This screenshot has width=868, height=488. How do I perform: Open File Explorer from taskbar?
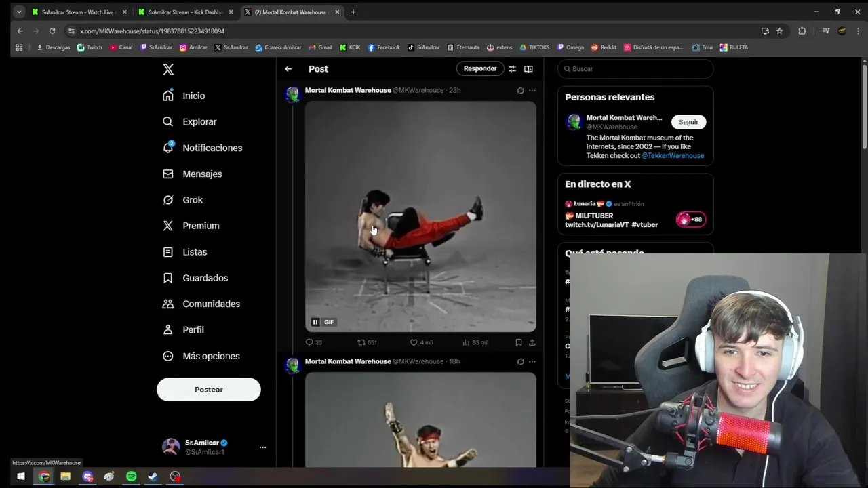click(66, 476)
